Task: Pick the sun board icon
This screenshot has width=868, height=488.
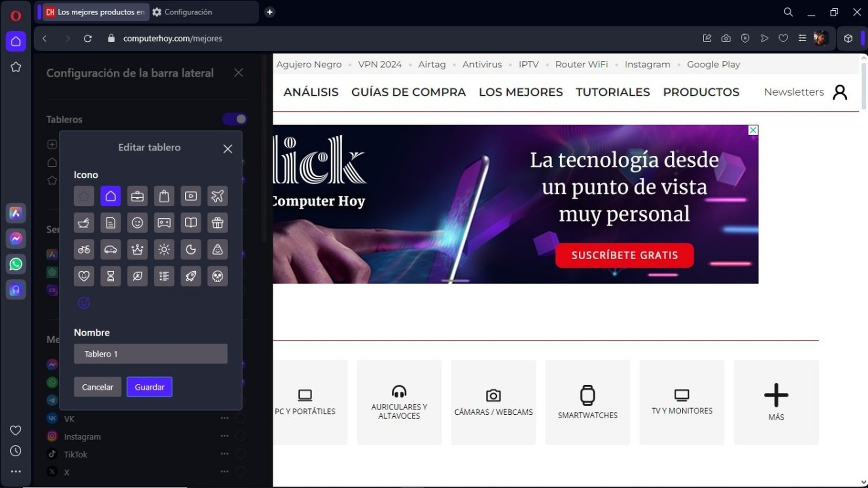Action: [x=164, y=250]
